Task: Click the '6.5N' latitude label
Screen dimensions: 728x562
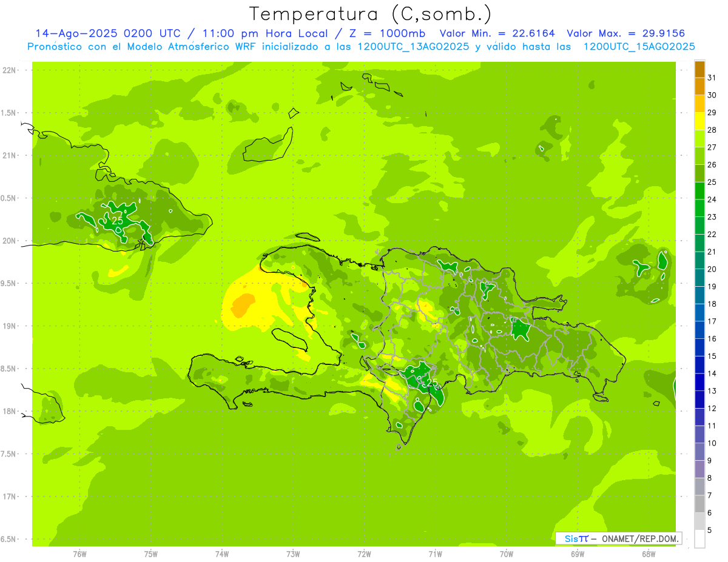Action: pyautogui.click(x=9, y=539)
